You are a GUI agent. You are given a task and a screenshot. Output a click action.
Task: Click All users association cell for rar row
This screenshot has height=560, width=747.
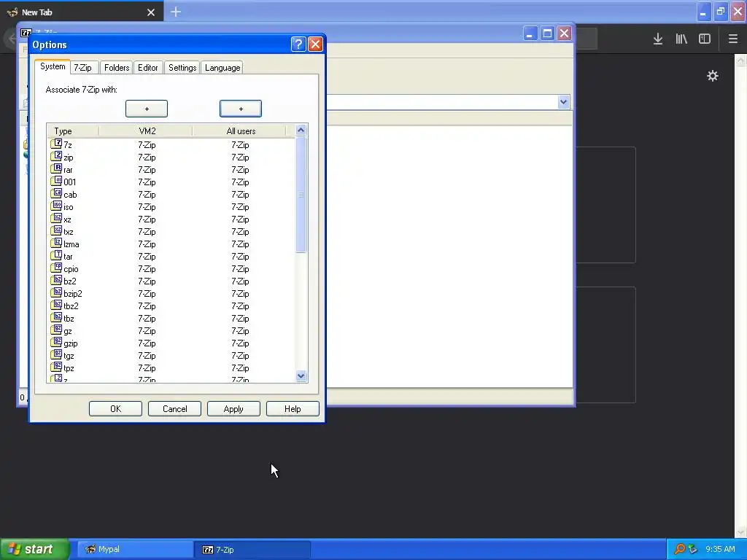coord(240,169)
